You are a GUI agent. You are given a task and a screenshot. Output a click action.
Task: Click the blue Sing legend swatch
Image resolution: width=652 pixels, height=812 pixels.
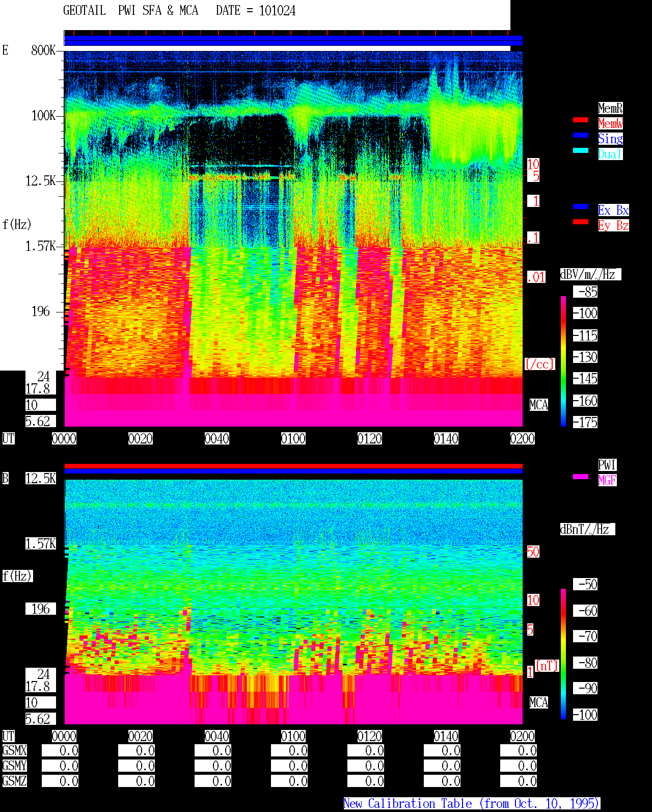coord(581,135)
